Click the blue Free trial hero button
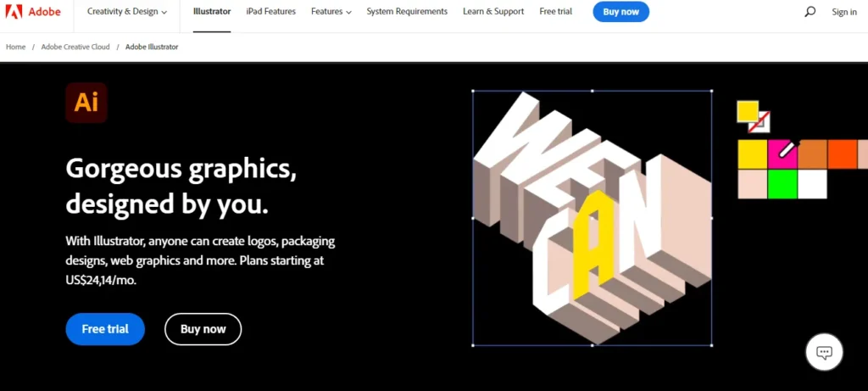Screen dimensions: 868x391 [105, 329]
